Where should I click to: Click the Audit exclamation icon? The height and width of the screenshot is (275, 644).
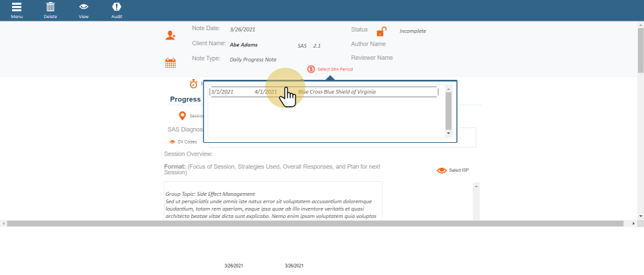117,7
